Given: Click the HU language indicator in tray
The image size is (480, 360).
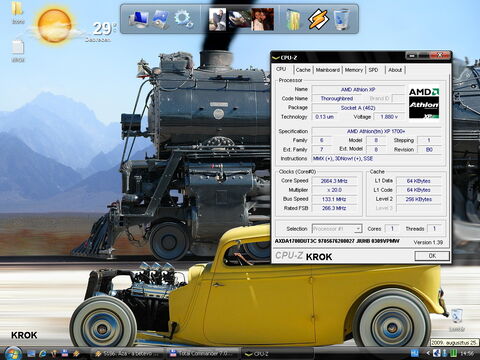Looking at the screenshot, I should click(415, 353).
